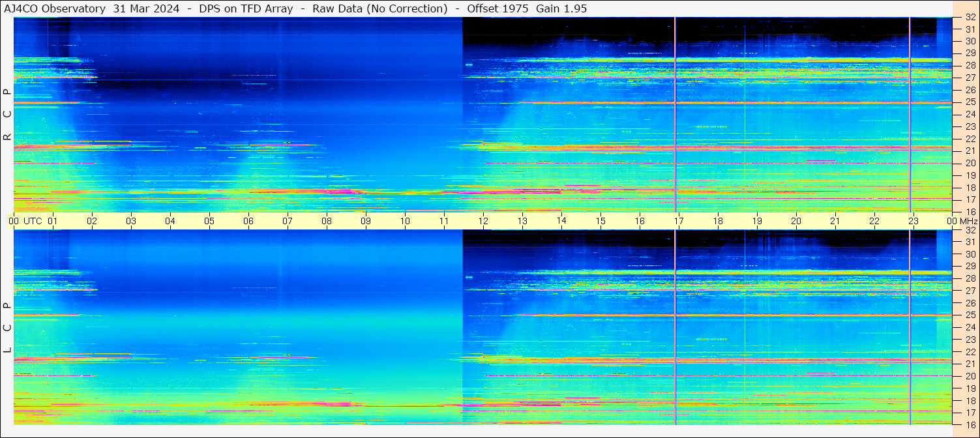This screenshot has height=438, width=980.
Task: Pick the 04 hour label on time axis
Action: pos(170,221)
